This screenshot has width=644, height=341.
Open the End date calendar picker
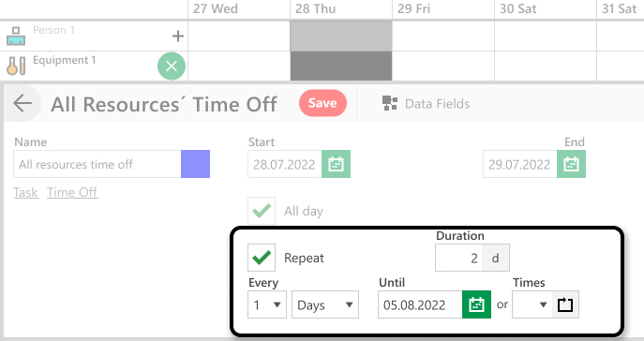[571, 164]
